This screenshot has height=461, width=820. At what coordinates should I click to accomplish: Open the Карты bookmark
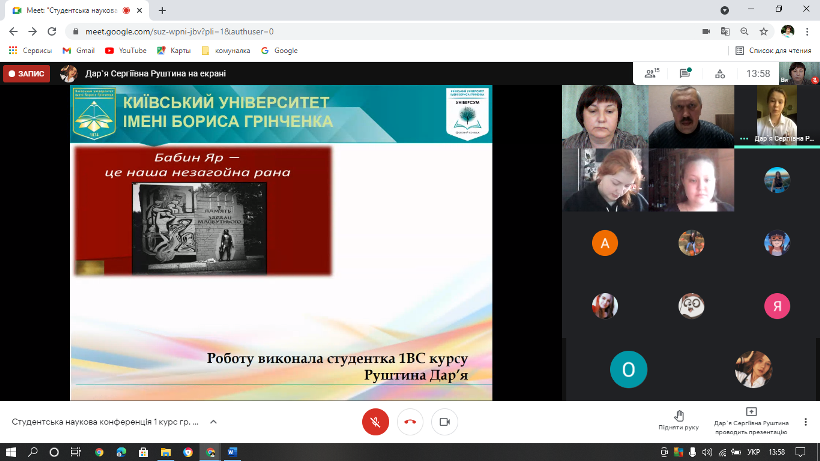(x=174, y=51)
